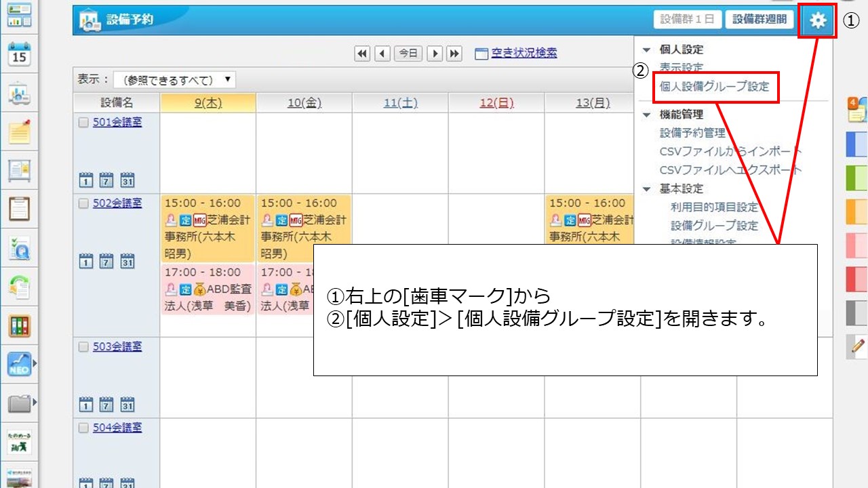Open the calendar icon showing 15
Viewport: 868px width, 488px height.
click(x=19, y=54)
